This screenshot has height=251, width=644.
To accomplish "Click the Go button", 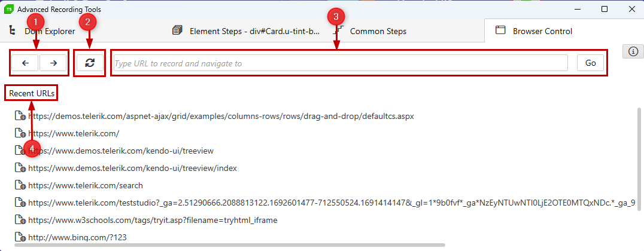I will click(x=591, y=63).
